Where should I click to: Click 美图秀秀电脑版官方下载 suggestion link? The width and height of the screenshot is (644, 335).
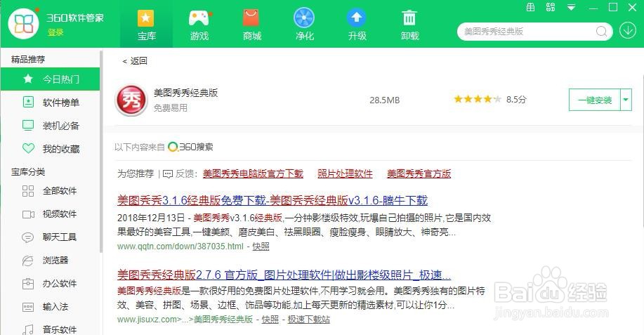pos(253,173)
